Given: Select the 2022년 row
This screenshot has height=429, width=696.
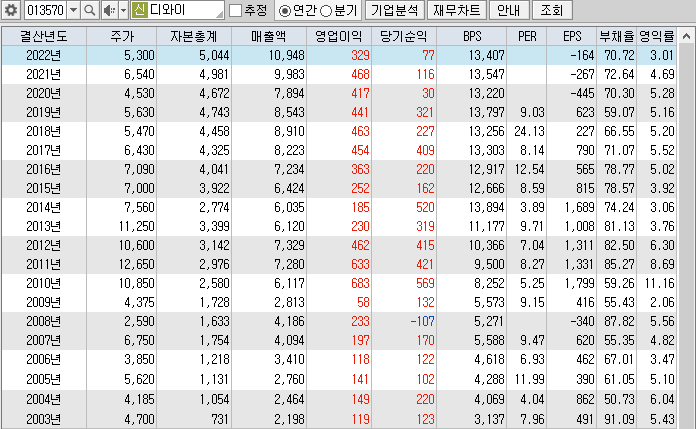Looking at the screenshot, I should point(339,55).
